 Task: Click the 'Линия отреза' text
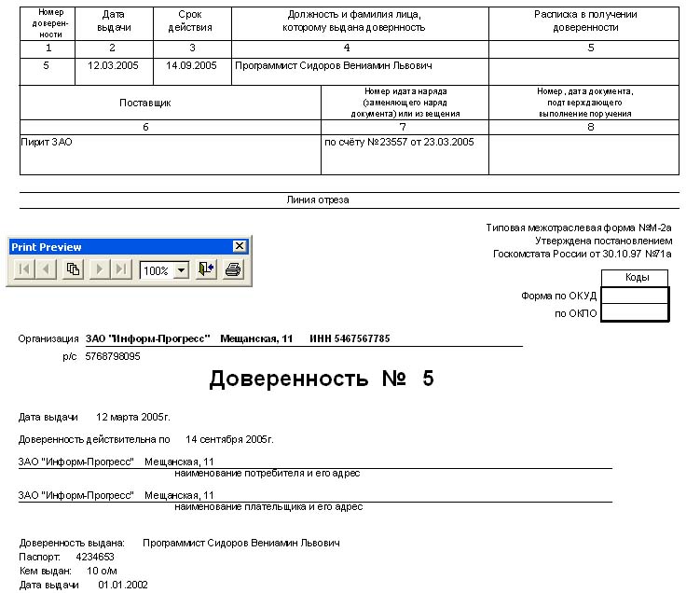318,200
